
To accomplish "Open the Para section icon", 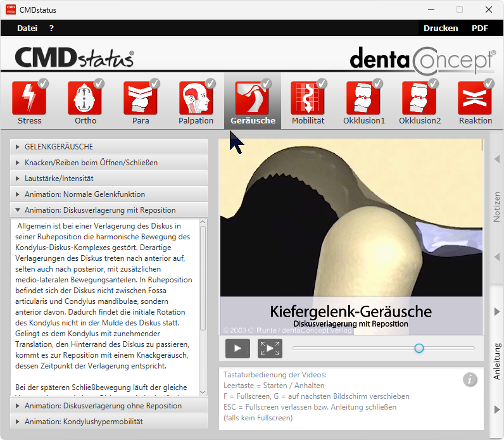I will [141, 98].
